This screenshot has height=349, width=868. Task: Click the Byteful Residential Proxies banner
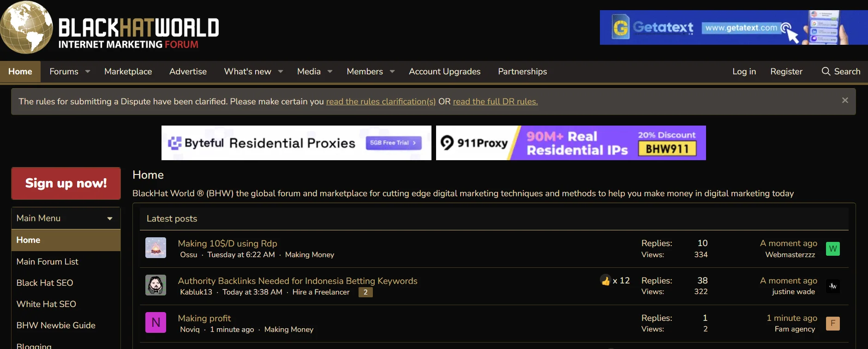point(296,143)
